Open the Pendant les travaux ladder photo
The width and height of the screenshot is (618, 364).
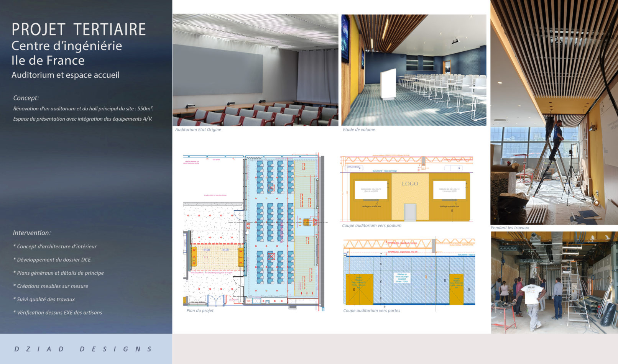(x=554, y=112)
